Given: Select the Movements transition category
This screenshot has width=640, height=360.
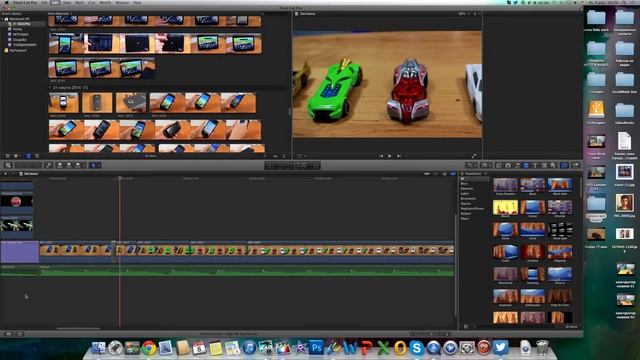Looking at the screenshot, I should click(468, 198).
